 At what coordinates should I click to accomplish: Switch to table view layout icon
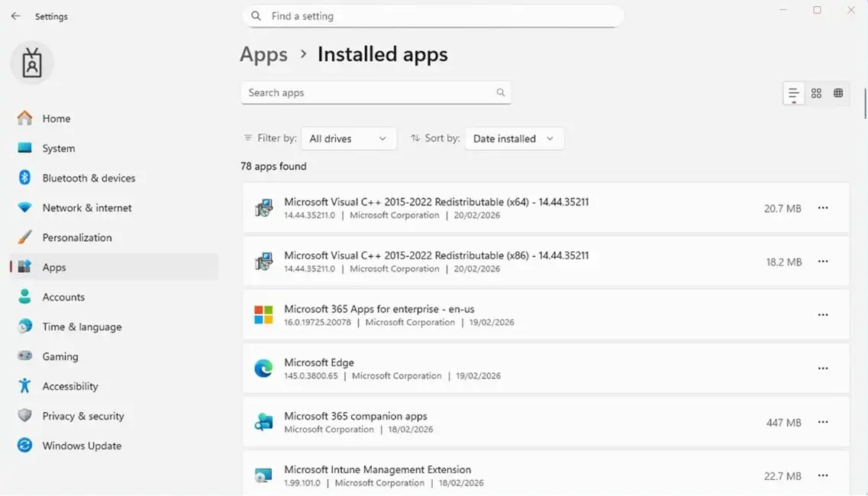(x=838, y=93)
